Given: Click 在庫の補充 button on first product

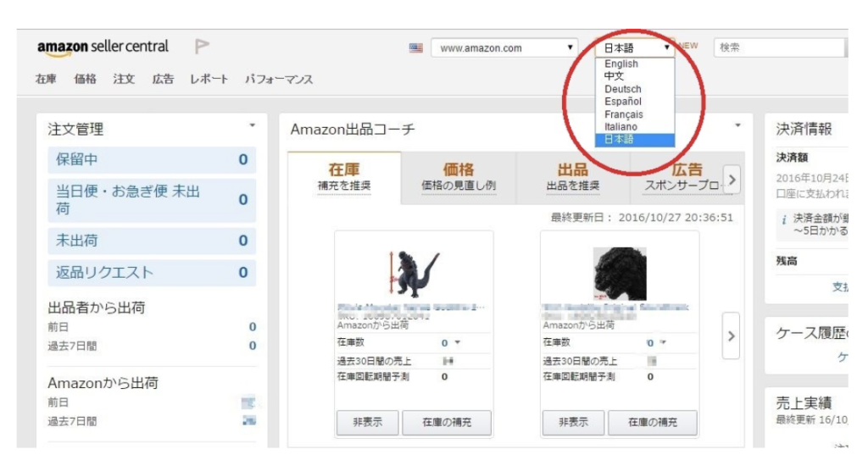Looking at the screenshot, I should 447,422.
